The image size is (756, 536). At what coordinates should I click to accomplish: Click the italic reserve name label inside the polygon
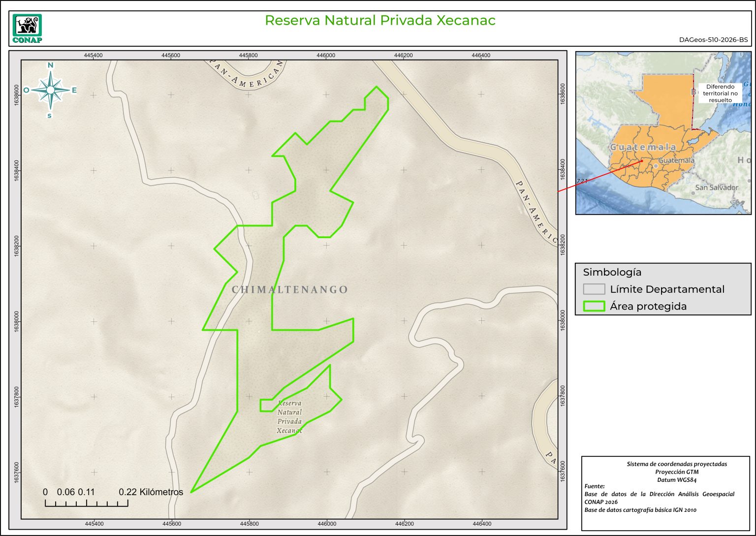[x=289, y=417]
